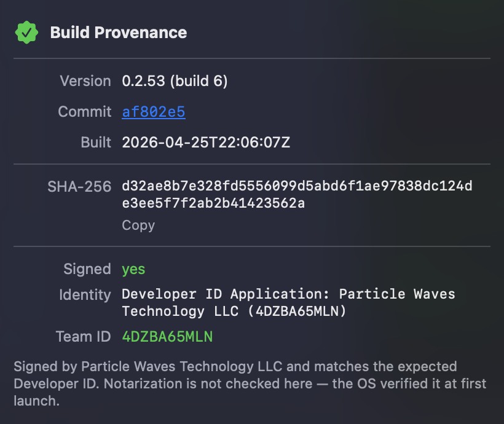Click the Signed field label
Screen dimensions: 504x424
(x=87, y=269)
